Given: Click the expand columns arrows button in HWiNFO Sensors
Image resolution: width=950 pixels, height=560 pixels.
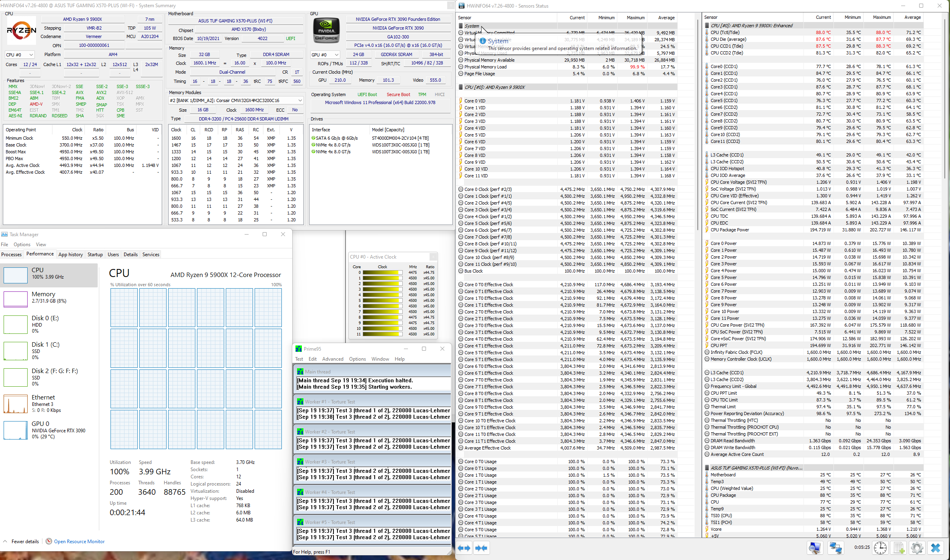Looking at the screenshot, I should (464, 548).
